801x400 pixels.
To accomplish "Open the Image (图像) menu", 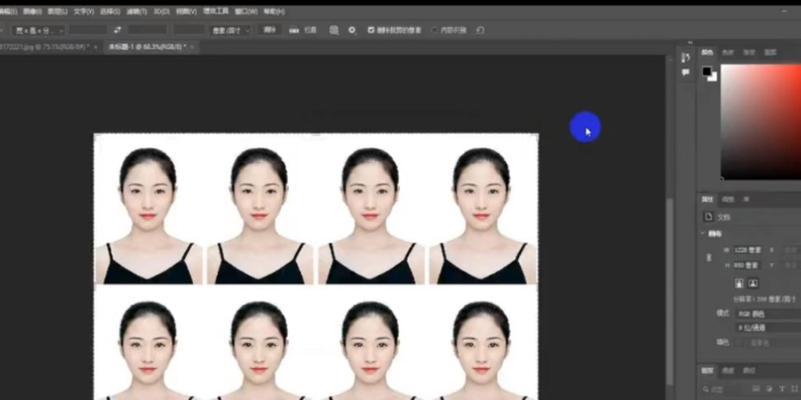I will (32, 11).
